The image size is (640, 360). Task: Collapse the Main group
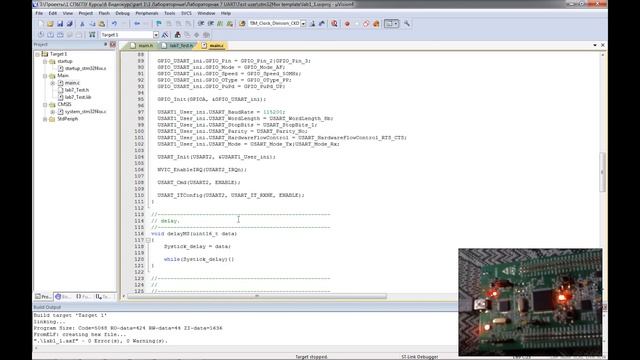coord(45,76)
